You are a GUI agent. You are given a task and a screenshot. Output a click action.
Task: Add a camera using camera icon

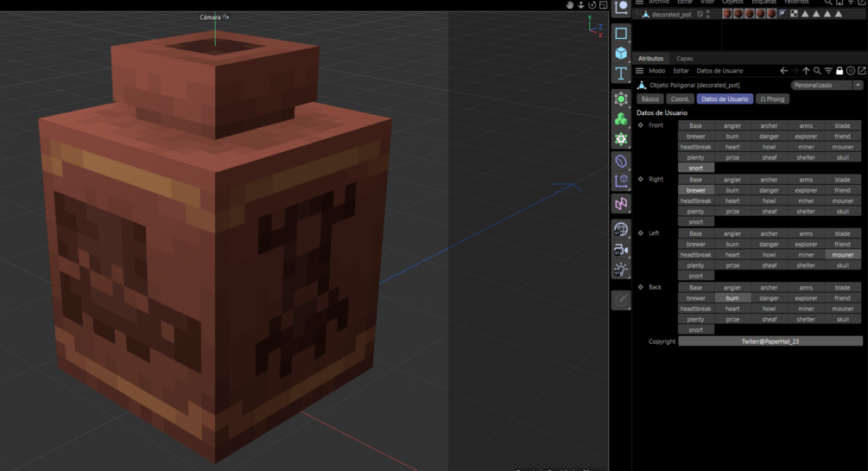(x=620, y=250)
